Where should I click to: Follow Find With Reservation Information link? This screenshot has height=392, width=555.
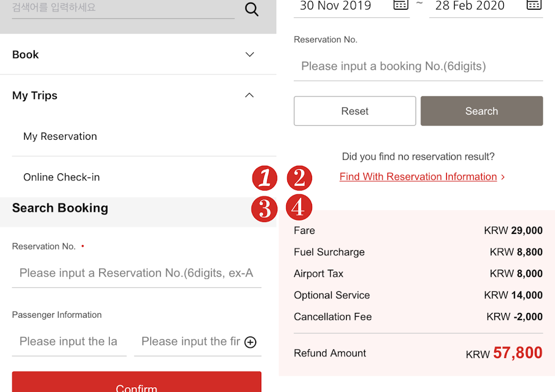[418, 177]
